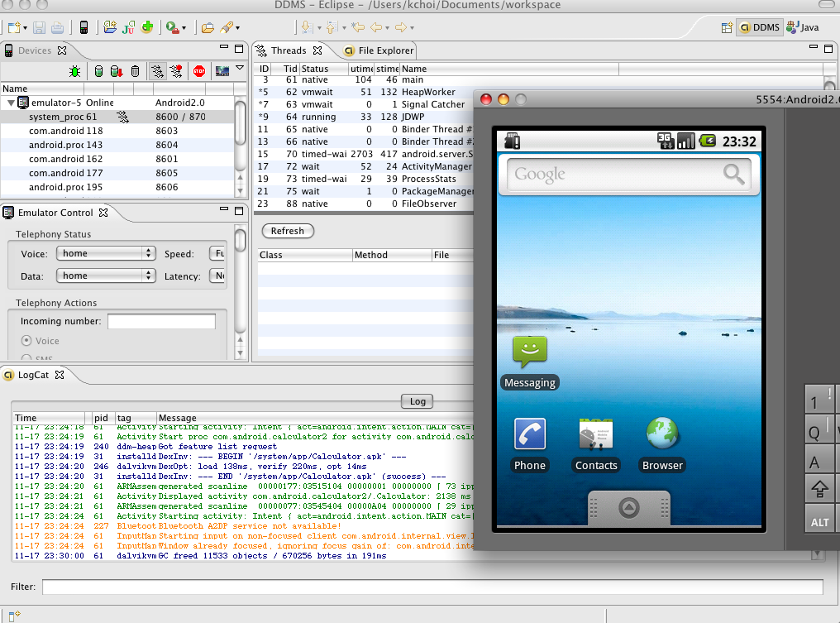Open the Back history dropdown arrow
Image resolution: width=840 pixels, height=623 pixels.
click(387, 28)
